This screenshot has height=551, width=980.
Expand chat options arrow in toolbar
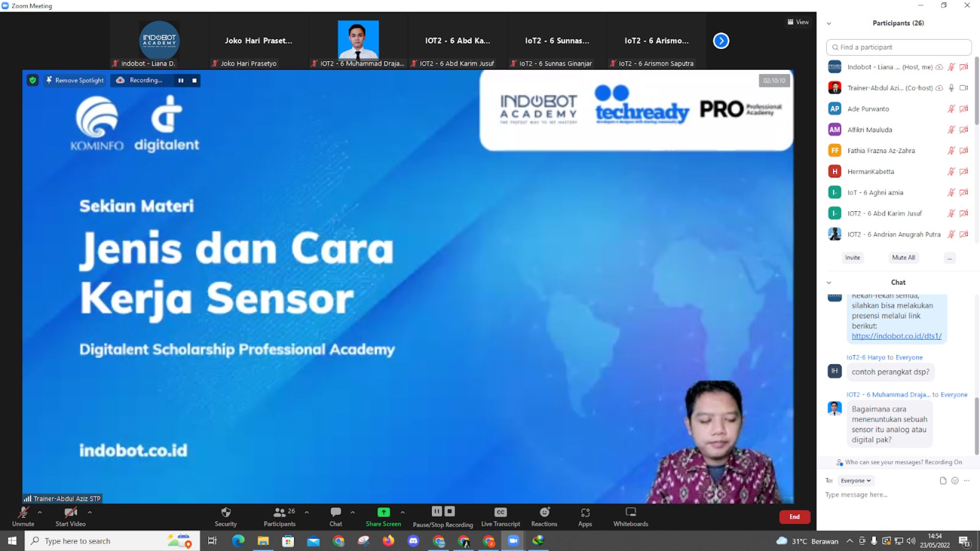point(353,512)
